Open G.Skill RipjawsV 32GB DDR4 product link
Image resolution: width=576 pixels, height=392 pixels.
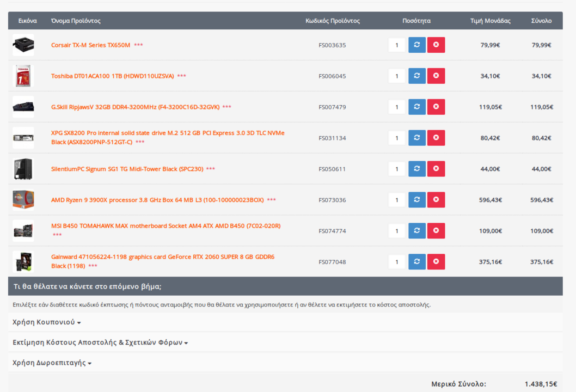(x=135, y=107)
